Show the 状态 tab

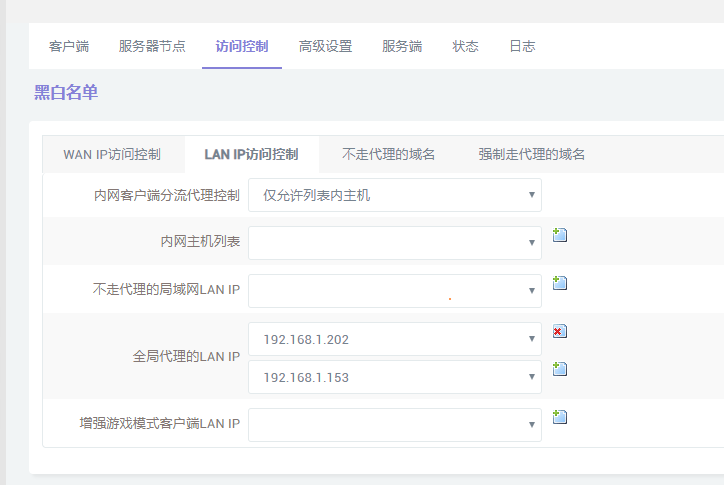pos(465,46)
